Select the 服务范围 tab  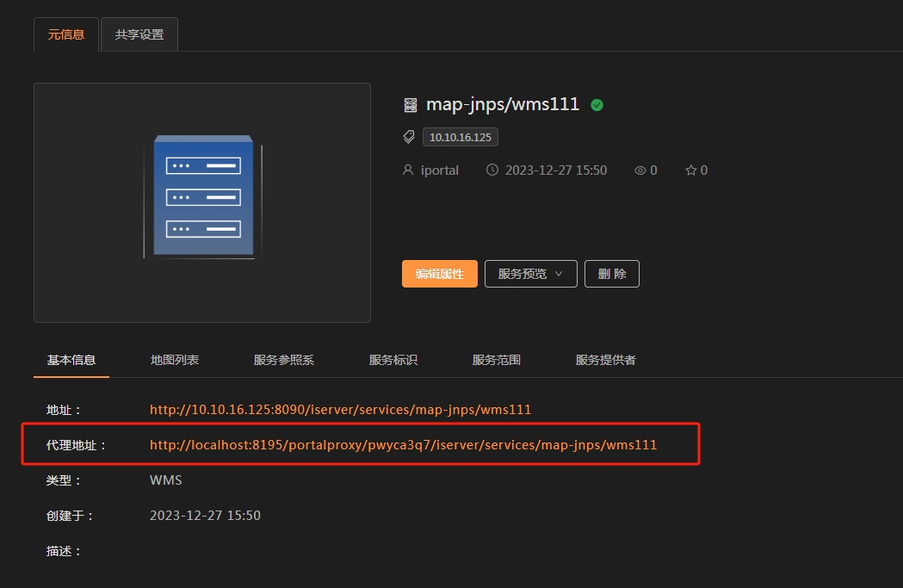pyautogui.click(x=497, y=361)
